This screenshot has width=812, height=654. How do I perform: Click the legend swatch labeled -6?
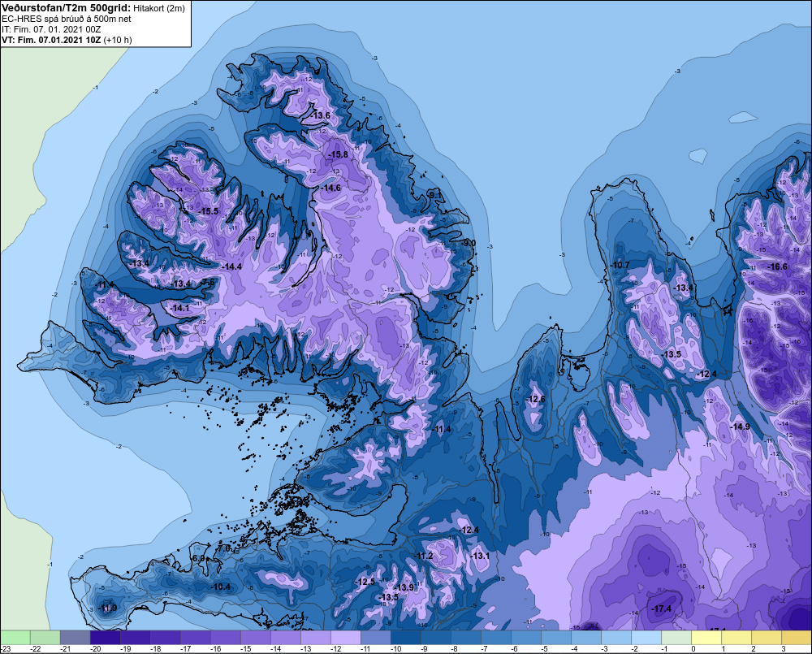point(525,637)
